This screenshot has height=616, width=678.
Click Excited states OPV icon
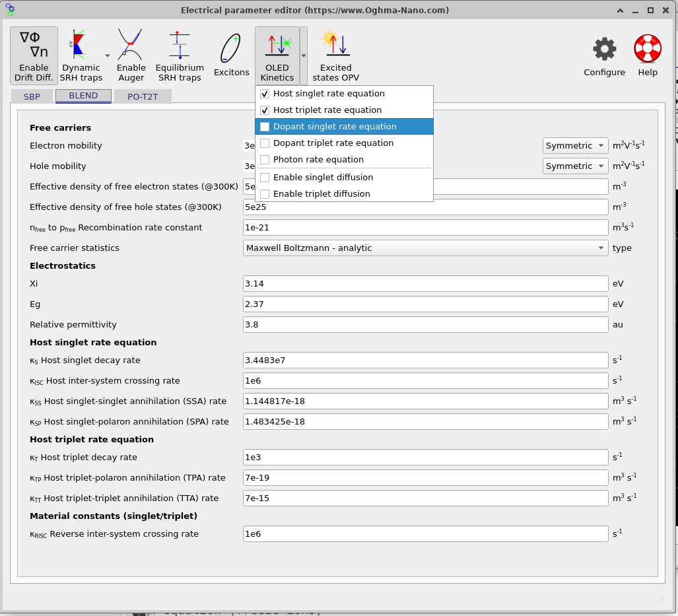pos(336,55)
